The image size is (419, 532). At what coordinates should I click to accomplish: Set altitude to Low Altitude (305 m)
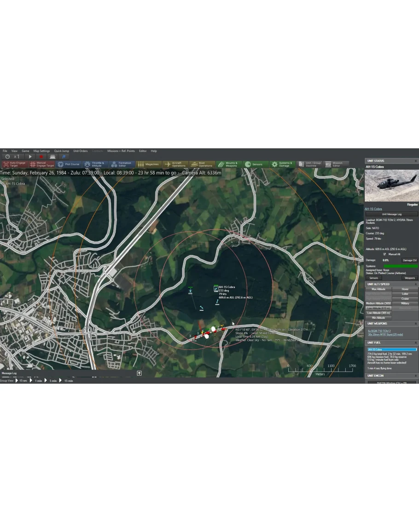(378, 313)
